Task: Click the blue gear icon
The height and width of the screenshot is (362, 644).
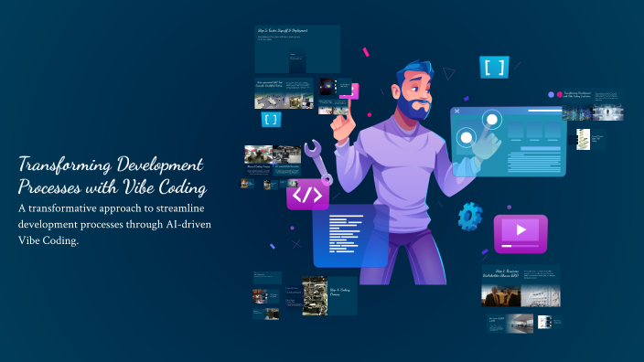Action: pyautogui.click(x=470, y=216)
